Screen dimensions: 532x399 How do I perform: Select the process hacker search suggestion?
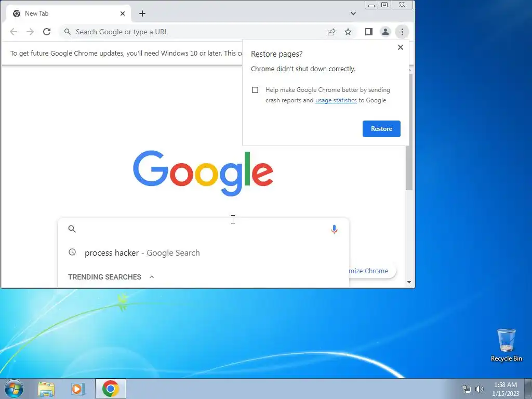tap(204, 253)
